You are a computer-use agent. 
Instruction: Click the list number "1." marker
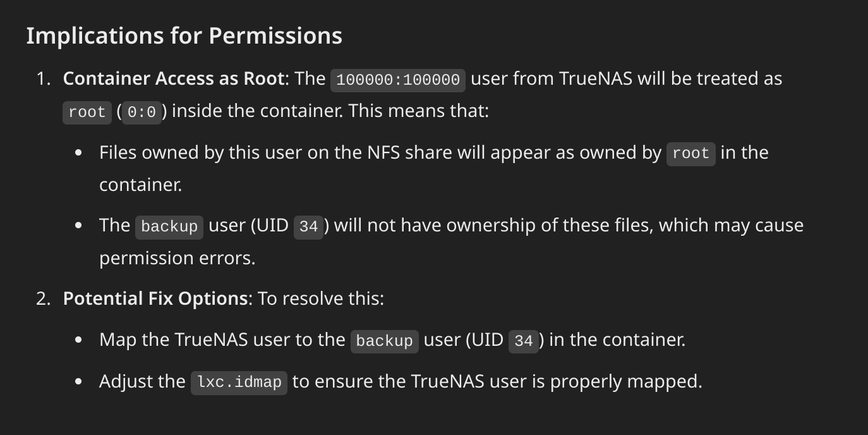click(43, 78)
